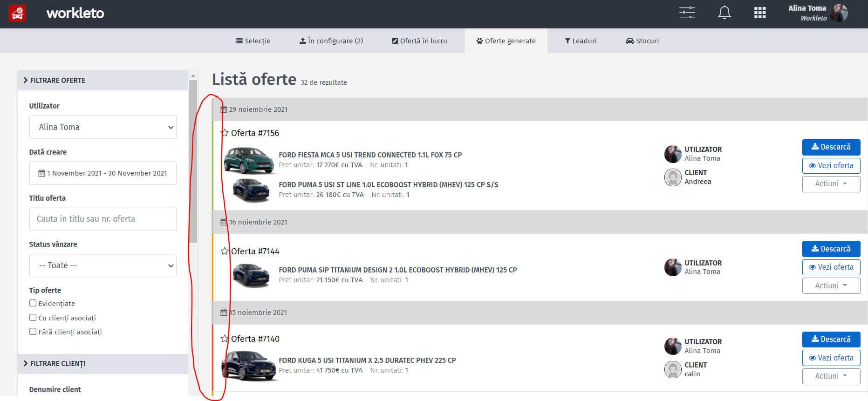868x401 pixels.
Task: Open offer title Oferta #7156
Action: (x=255, y=133)
